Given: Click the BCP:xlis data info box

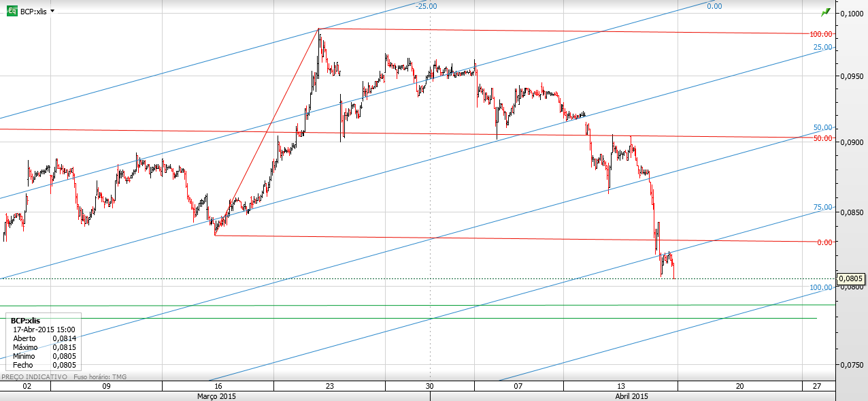Looking at the screenshot, I should point(41,342).
